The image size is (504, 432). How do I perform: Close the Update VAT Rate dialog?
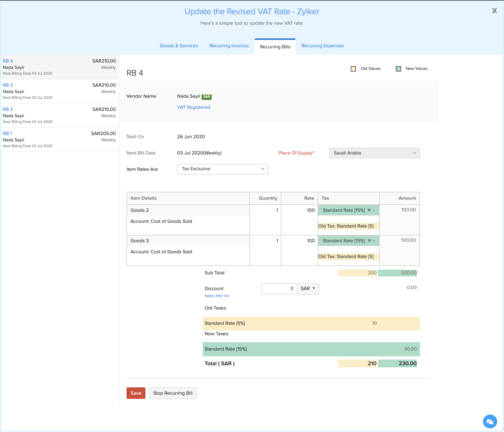coord(494,11)
